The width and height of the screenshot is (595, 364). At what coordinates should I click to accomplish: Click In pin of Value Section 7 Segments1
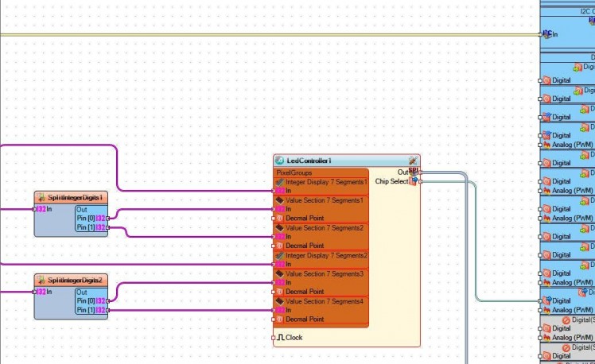pyautogui.click(x=280, y=209)
